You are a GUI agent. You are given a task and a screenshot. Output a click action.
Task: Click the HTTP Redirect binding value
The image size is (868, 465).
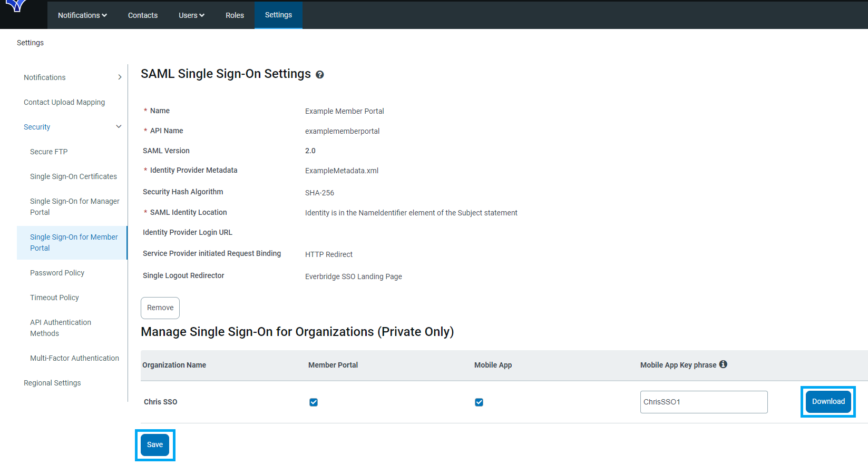pos(328,254)
